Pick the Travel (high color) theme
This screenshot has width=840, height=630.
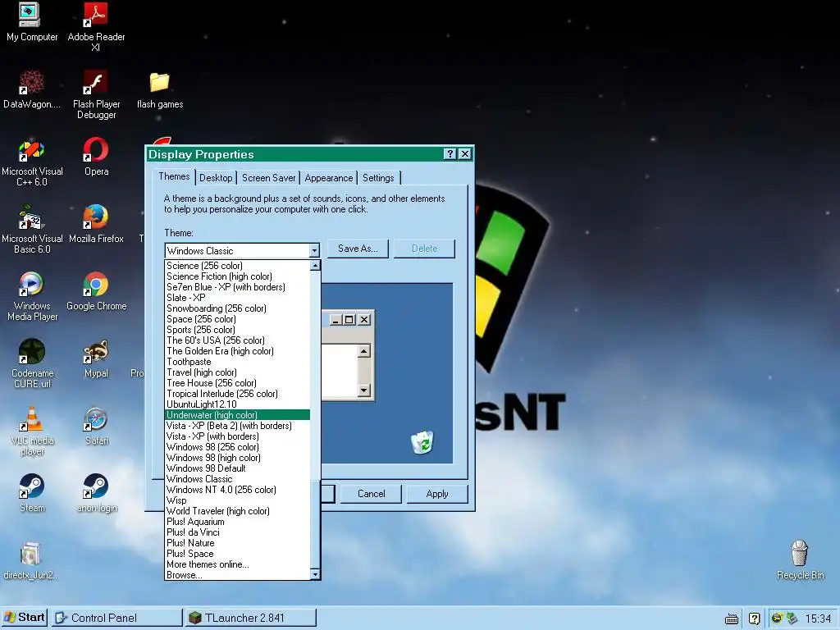pyautogui.click(x=237, y=372)
